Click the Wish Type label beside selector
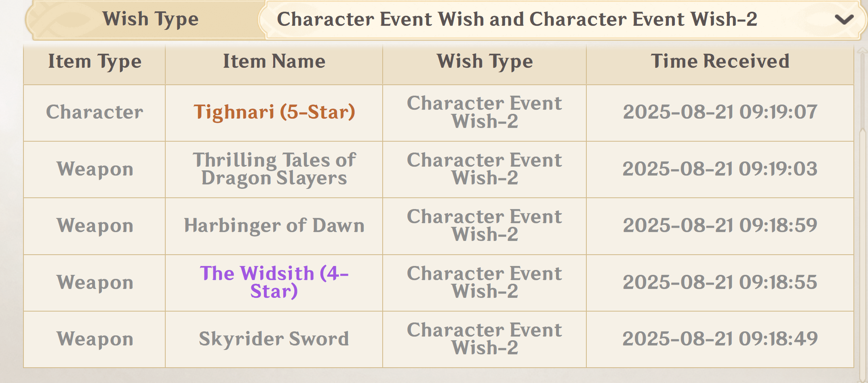This screenshot has height=383, width=868. pos(150,19)
